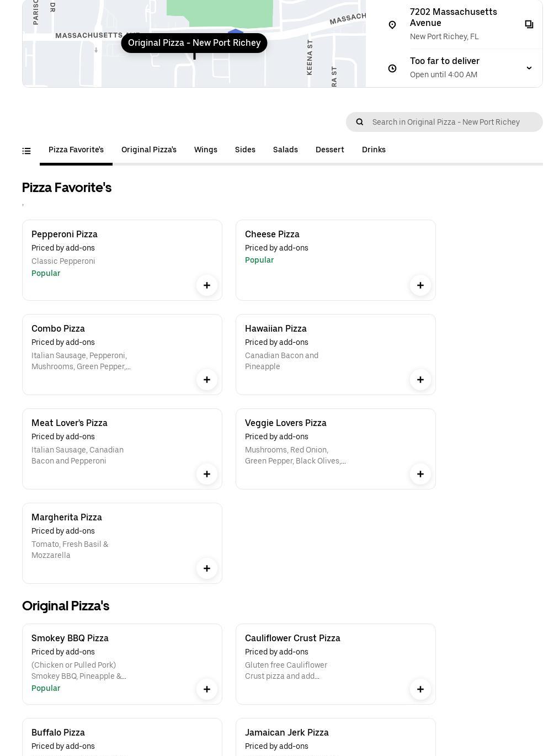The image size is (554, 756).
Task: Click plus icon on Combo Pizza
Action: 207,380
